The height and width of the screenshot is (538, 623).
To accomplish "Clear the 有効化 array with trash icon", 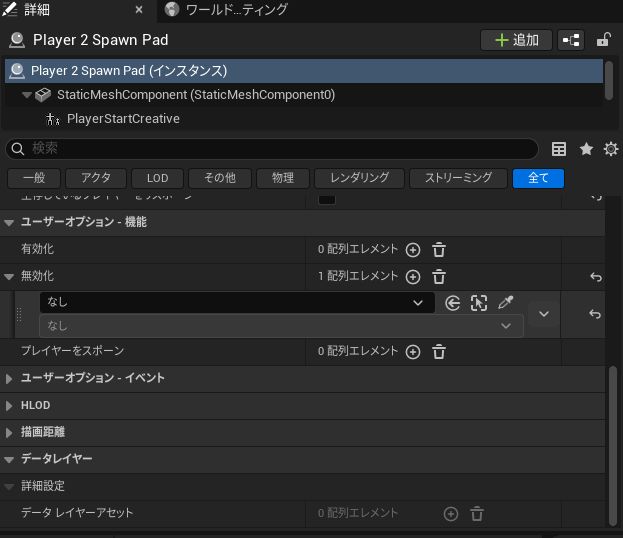I will tap(439, 250).
